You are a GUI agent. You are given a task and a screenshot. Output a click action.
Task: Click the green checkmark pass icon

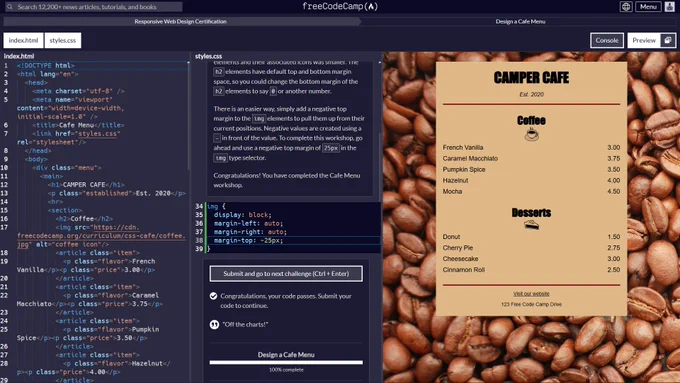[213, 296]
